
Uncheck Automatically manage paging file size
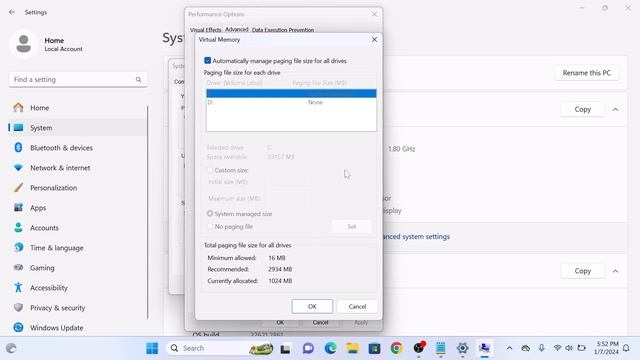coord(207,60)
